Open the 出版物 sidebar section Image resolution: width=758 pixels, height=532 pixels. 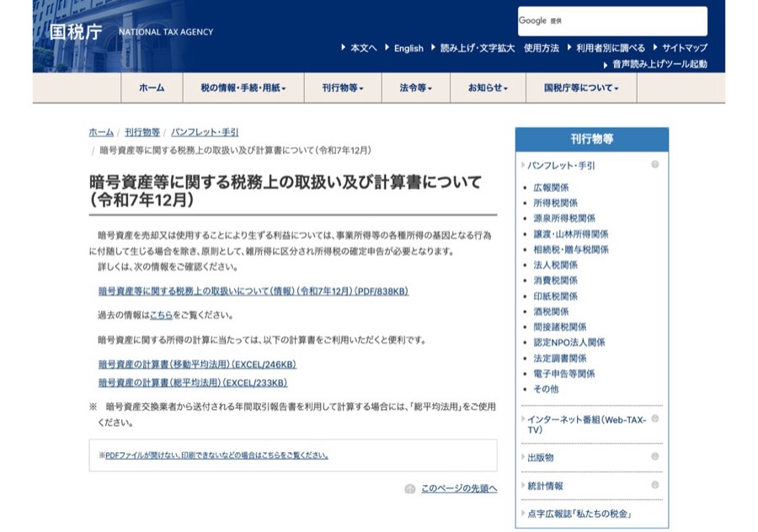coord(541,458)
